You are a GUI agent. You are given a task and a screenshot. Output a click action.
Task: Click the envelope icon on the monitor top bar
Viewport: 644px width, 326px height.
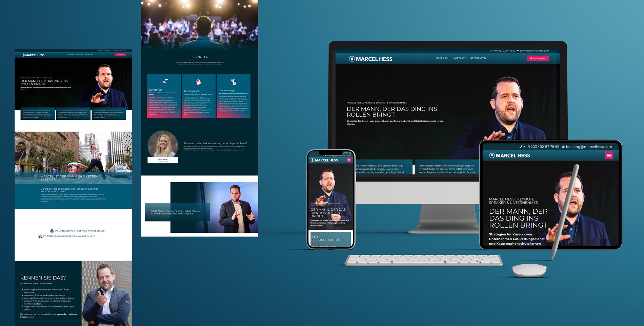pyautogui.click(x=518, y=51)
